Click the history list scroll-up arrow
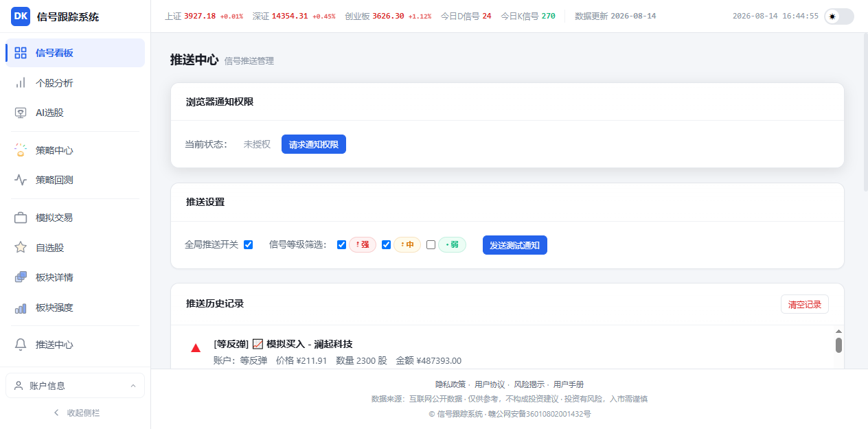This screenshot has width=868, height=429. pos(838,332)
